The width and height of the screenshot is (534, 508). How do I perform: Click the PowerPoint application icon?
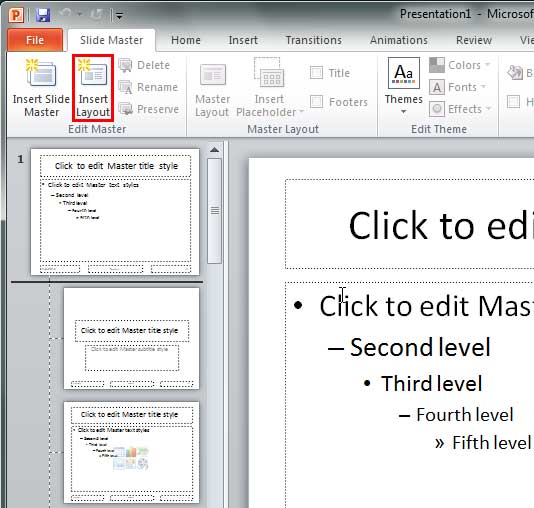pyautogui.click(x=16, y=15)
